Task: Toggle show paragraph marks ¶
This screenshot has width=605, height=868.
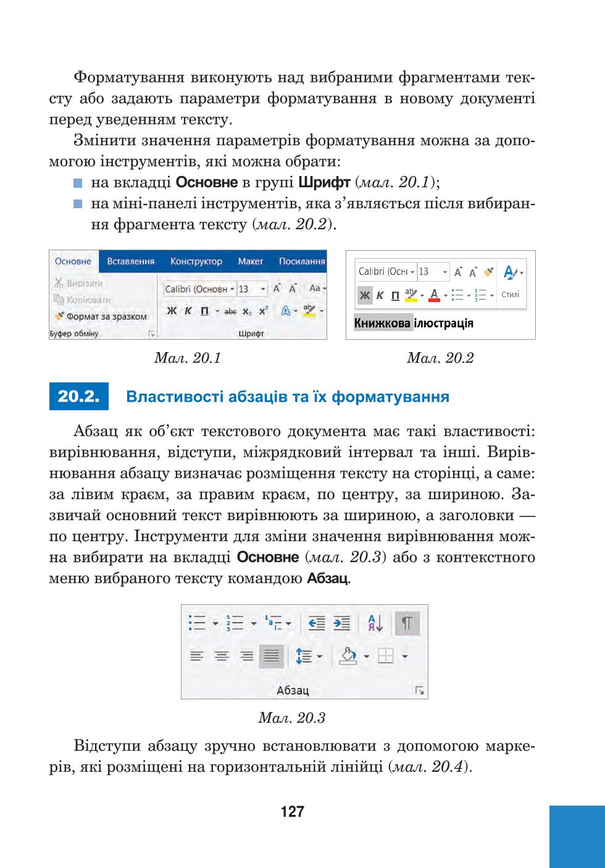Action: [407, 623]
